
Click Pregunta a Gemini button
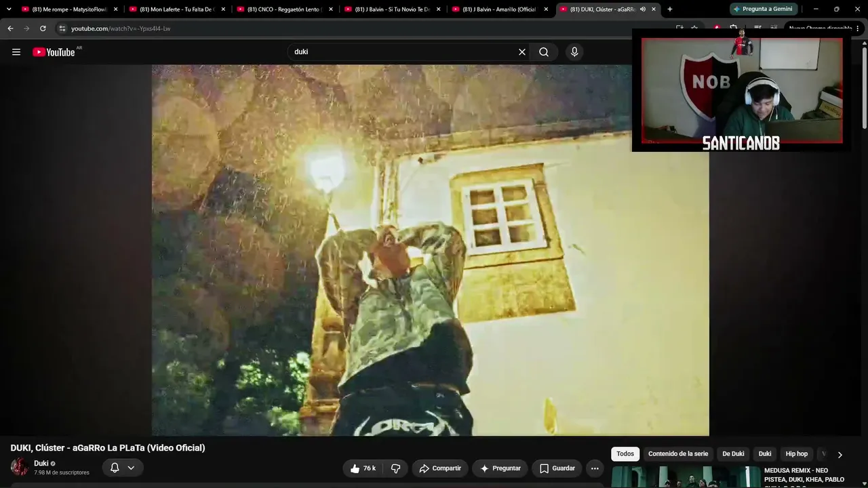[x=763, y=9]
